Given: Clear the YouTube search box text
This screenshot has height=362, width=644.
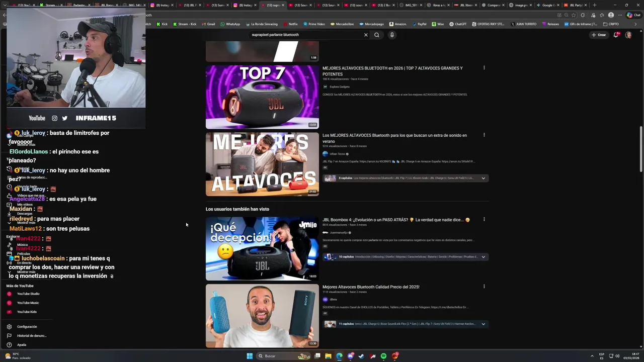Looking at the screenshot, I should point(366,35).
